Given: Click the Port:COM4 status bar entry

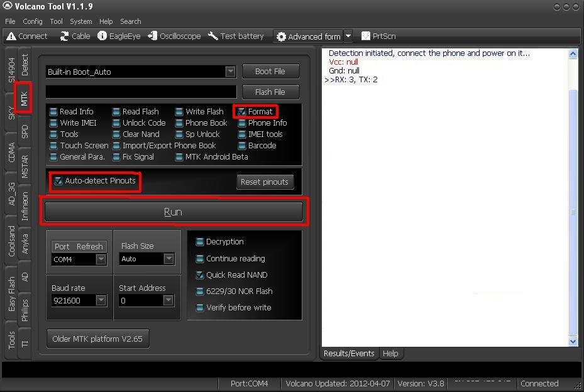Looking at the screenshot, I should (x=249, y=383).
